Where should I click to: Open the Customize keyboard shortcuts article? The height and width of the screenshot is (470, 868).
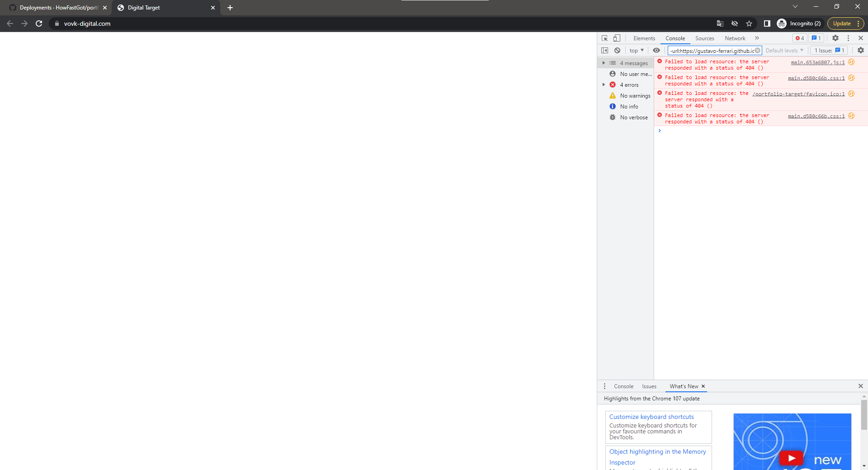651,417
